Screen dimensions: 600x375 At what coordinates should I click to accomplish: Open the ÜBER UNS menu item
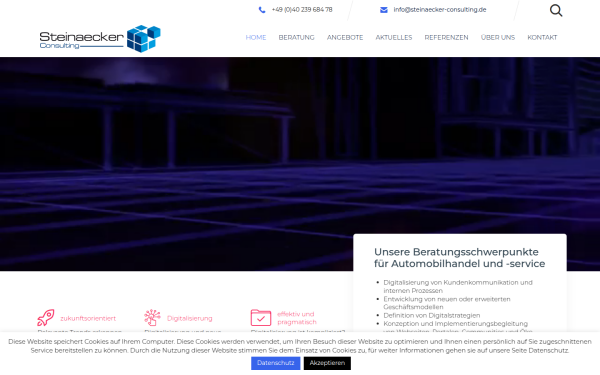[x=497, y=38]
